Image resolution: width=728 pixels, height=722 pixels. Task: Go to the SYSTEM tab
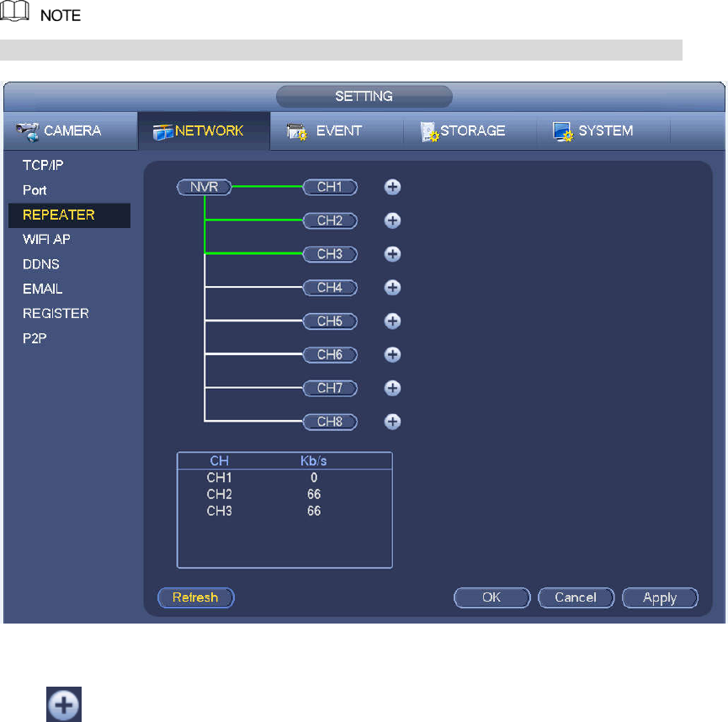pos(603,131)
